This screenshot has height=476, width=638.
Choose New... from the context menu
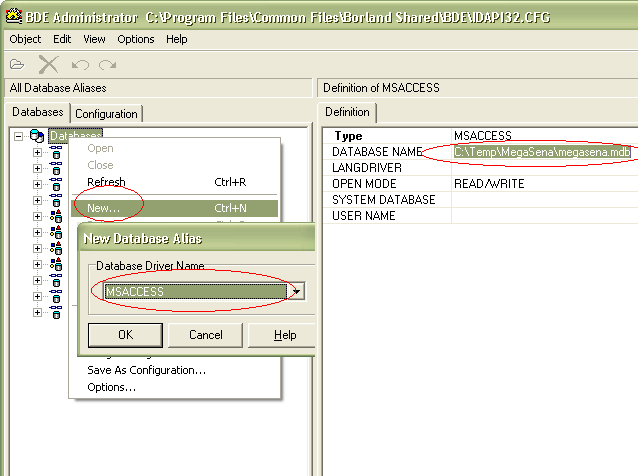tap(103, 208)
